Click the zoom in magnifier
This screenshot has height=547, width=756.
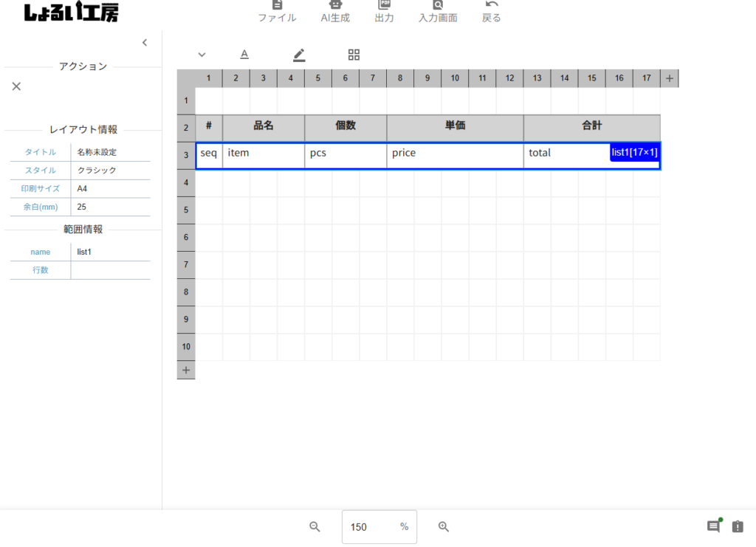444,526
